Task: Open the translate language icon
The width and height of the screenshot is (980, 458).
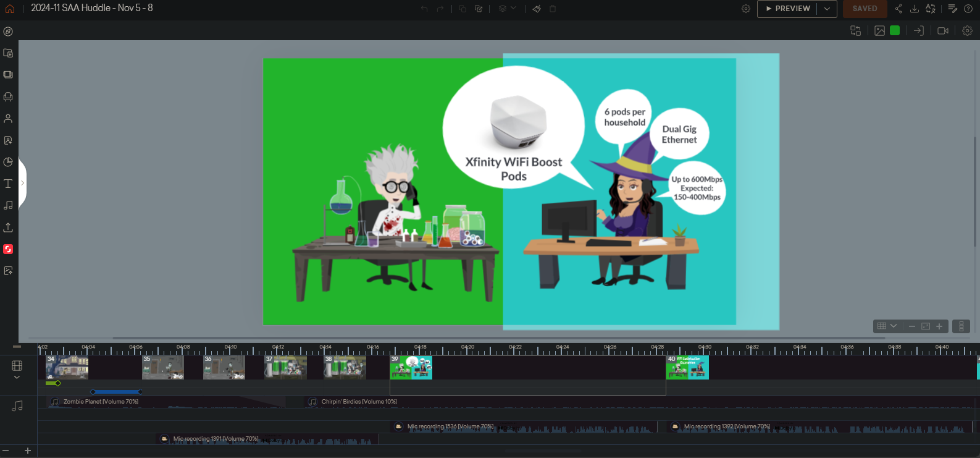Action: click(x=931, y=9)
